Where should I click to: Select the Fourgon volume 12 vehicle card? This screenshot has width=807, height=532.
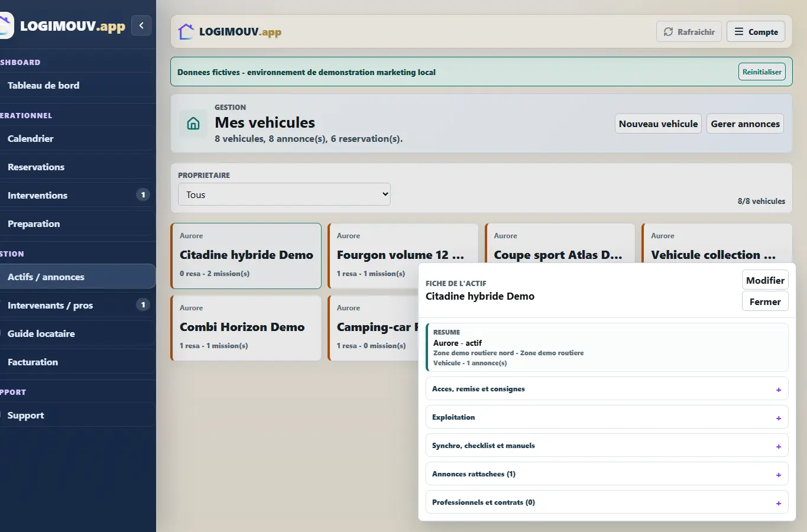coord(403,255)
